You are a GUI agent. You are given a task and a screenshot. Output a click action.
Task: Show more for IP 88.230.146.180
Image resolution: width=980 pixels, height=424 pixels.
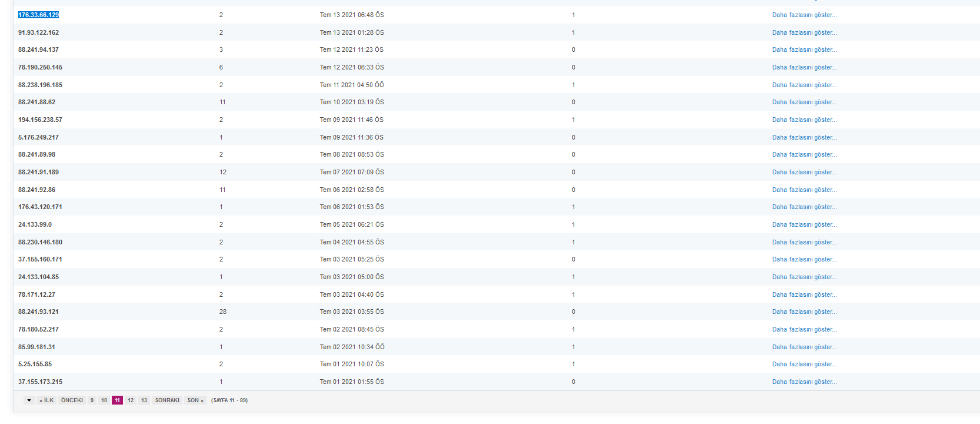(x=804, y=242)
